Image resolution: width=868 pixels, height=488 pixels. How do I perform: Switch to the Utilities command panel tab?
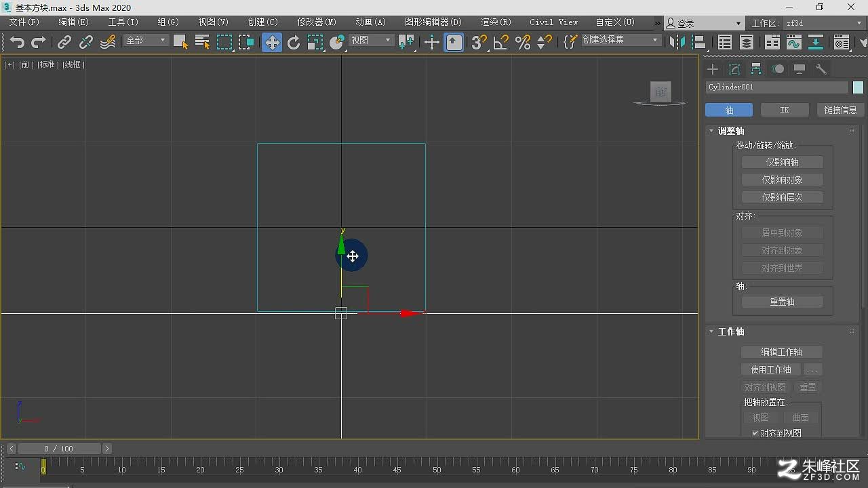tap(821, 69)
